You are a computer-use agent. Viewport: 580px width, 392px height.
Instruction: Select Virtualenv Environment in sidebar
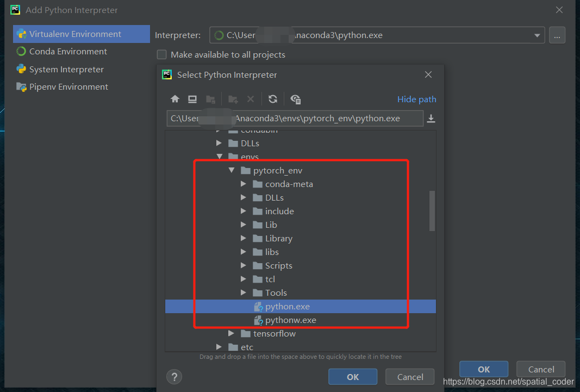(82, 34)
